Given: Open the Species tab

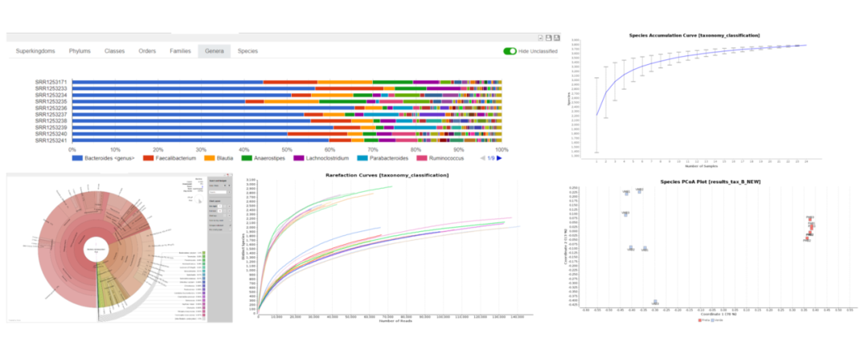Looking at the screenshot, I should point(248,51).
